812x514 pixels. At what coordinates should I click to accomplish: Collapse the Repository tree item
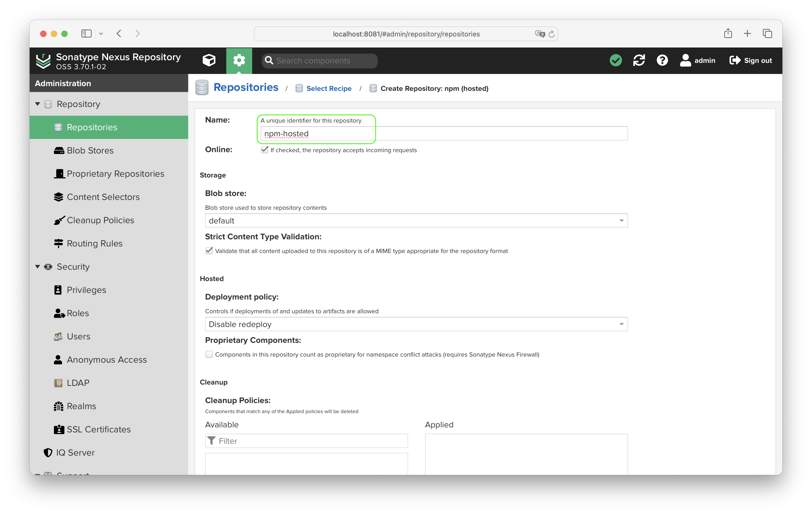click(37, 104)
